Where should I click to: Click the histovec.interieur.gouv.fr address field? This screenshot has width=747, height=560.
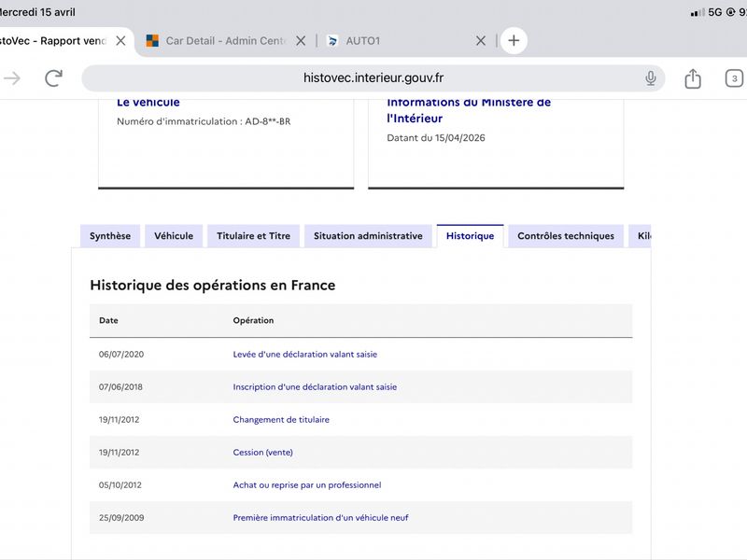(x=373, y=78)
